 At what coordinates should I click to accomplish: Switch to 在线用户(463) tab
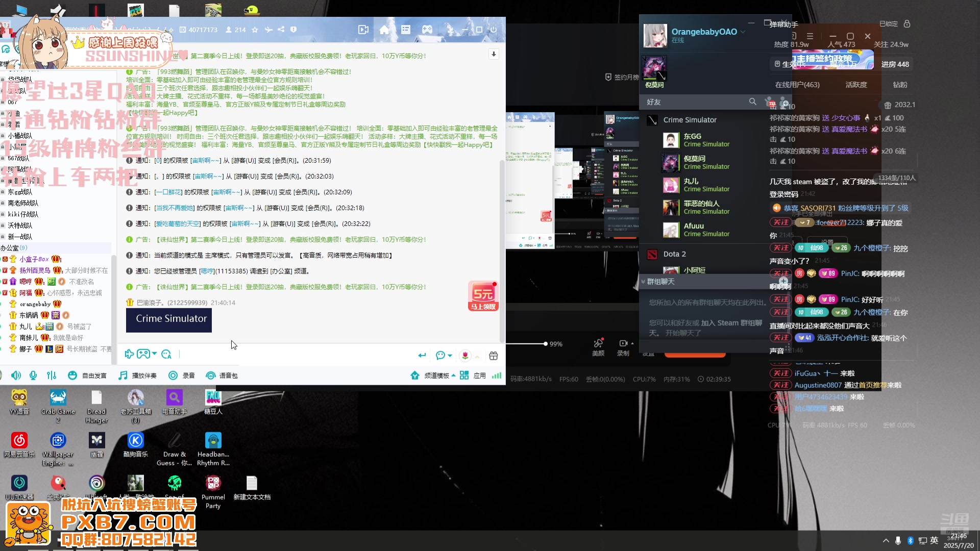pos(797,85)
